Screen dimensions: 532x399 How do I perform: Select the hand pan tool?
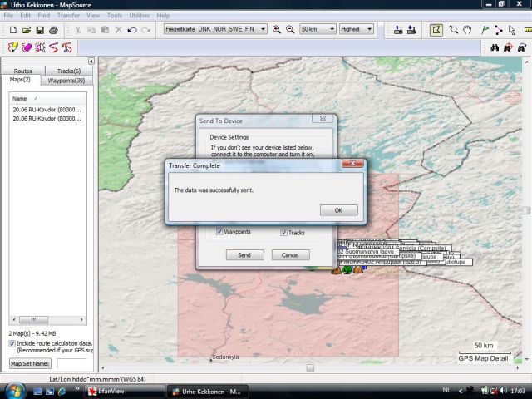point(468,30)
